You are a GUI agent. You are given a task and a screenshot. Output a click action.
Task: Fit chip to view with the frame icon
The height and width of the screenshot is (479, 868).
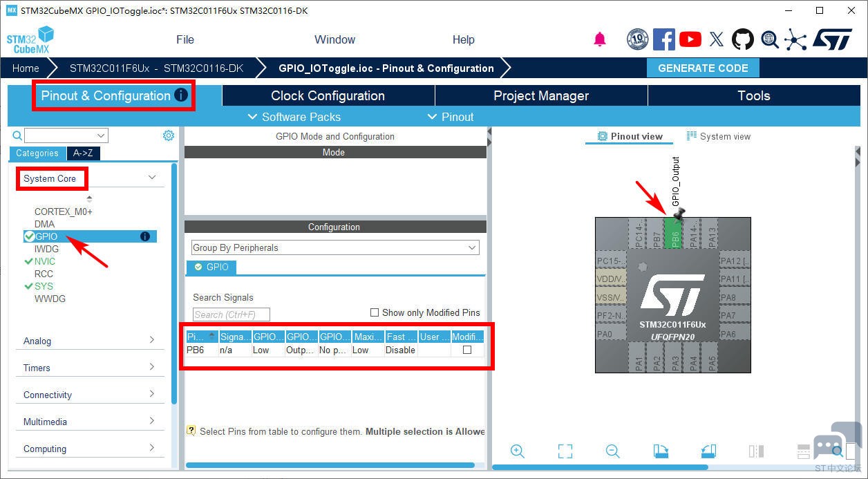(565, 451)
